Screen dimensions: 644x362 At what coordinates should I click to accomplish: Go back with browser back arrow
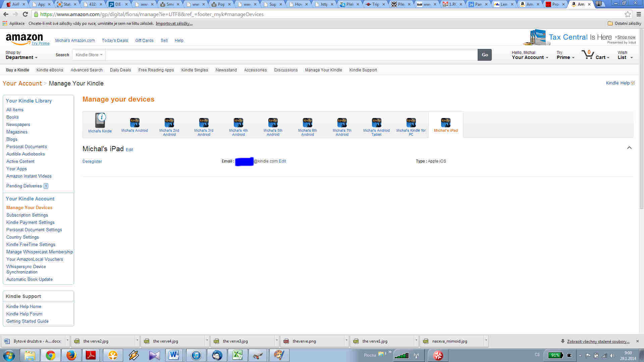6,14
